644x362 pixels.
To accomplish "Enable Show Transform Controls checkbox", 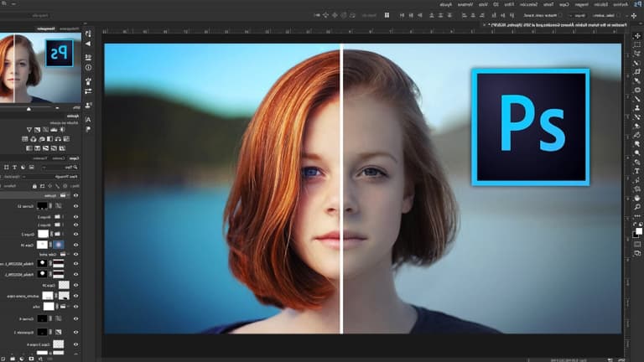I will pos(560,16).
